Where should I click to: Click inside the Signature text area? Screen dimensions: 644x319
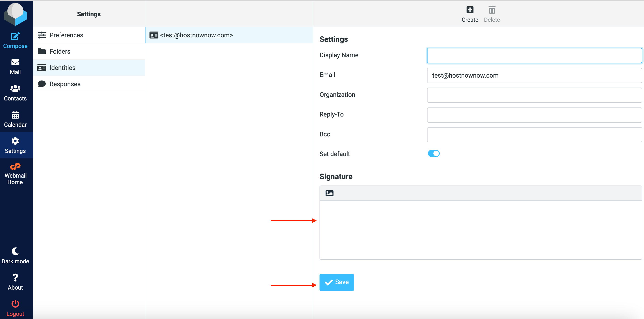click(480, 230)
